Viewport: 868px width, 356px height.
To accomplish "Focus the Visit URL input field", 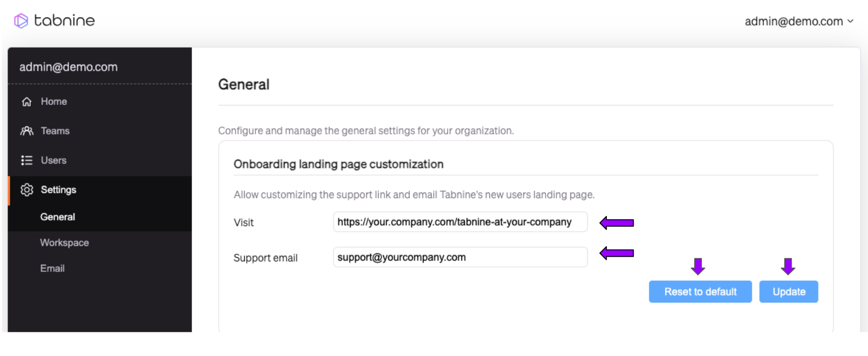I will tap(460, 222).
